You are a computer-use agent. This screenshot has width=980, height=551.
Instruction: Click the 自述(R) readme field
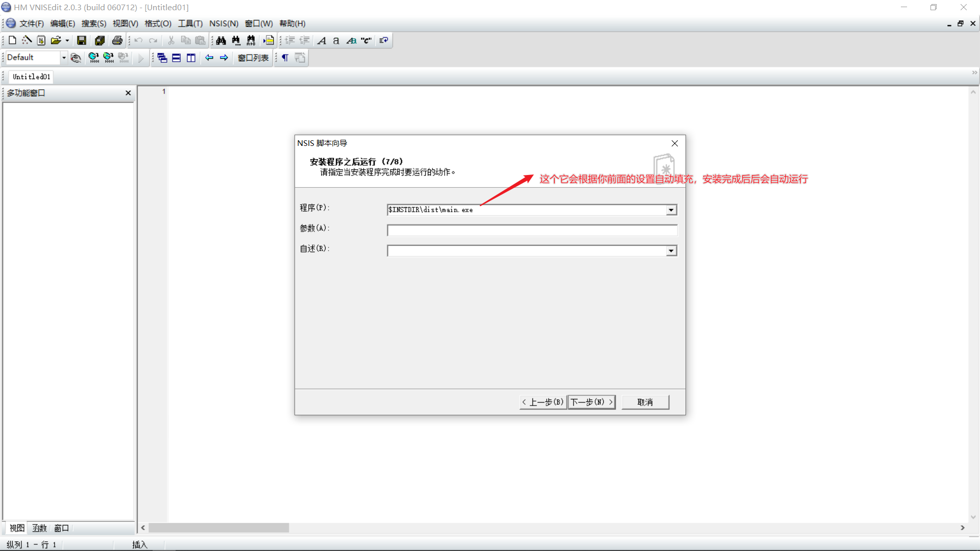527,251
